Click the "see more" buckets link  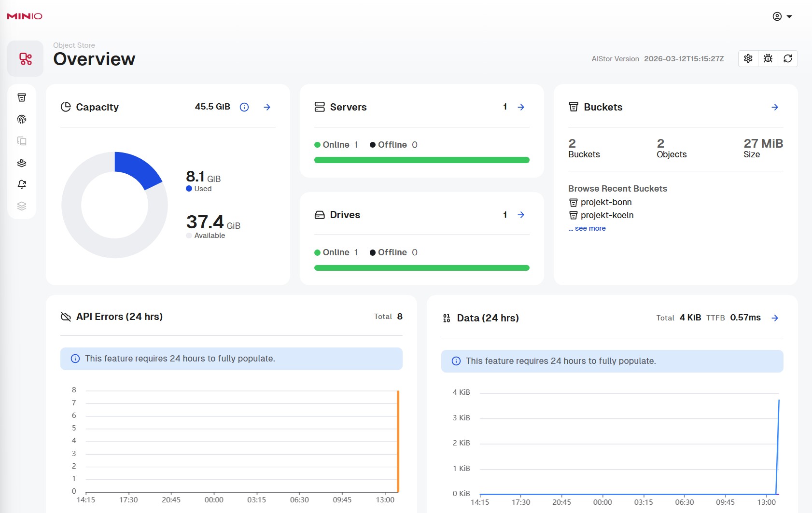pyautogui.click(x=589, y=228)
